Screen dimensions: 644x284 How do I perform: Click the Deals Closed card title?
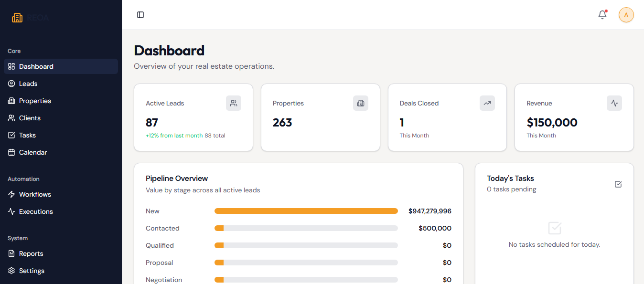(x=419, y=103)
